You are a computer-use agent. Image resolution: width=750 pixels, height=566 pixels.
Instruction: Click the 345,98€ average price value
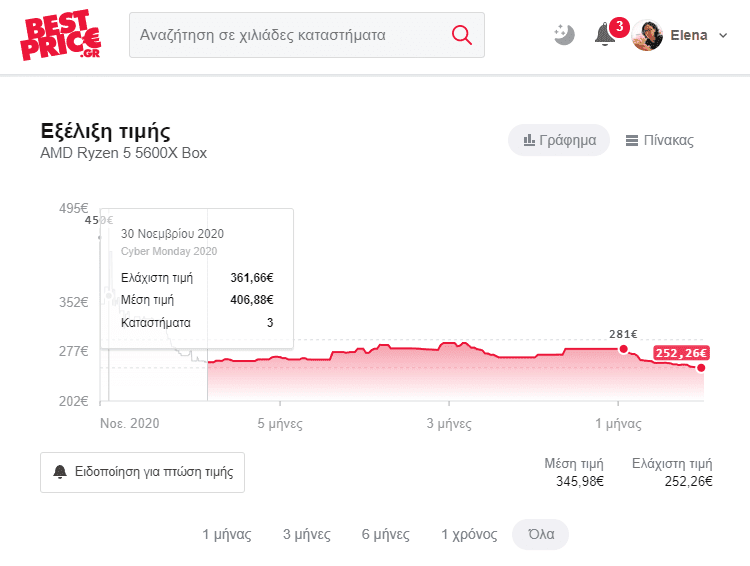(580, 481)
